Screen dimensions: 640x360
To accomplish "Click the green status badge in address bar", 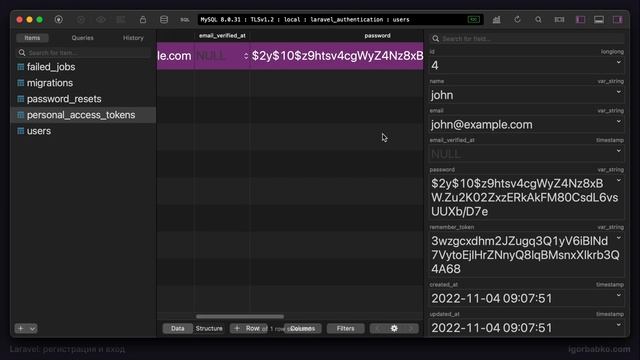I will (473, 20).
